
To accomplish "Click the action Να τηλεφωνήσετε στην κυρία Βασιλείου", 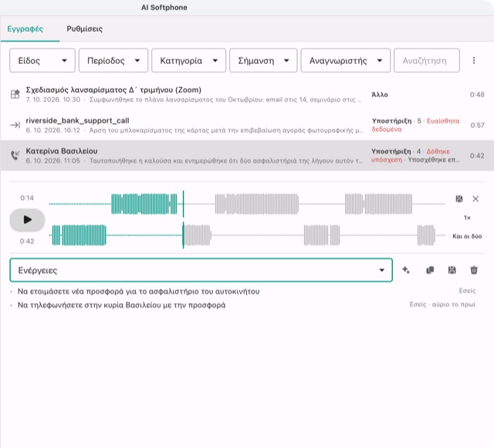I will 122,305.
